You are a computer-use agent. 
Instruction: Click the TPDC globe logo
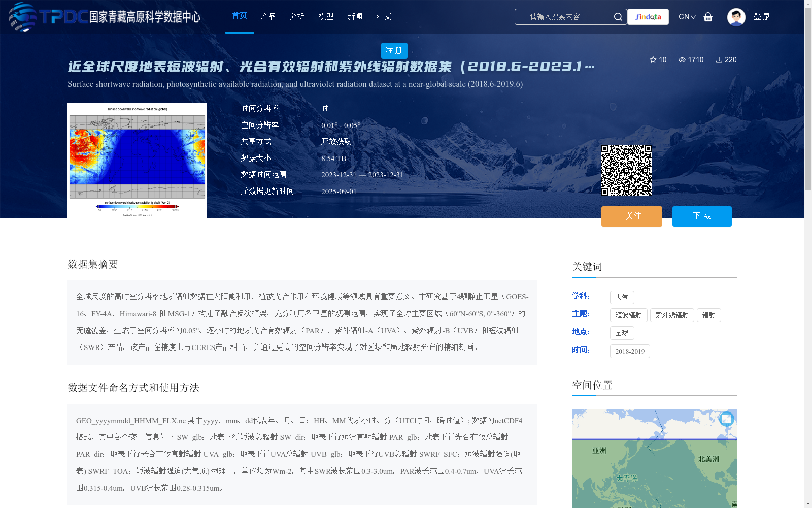coord(22,17)
